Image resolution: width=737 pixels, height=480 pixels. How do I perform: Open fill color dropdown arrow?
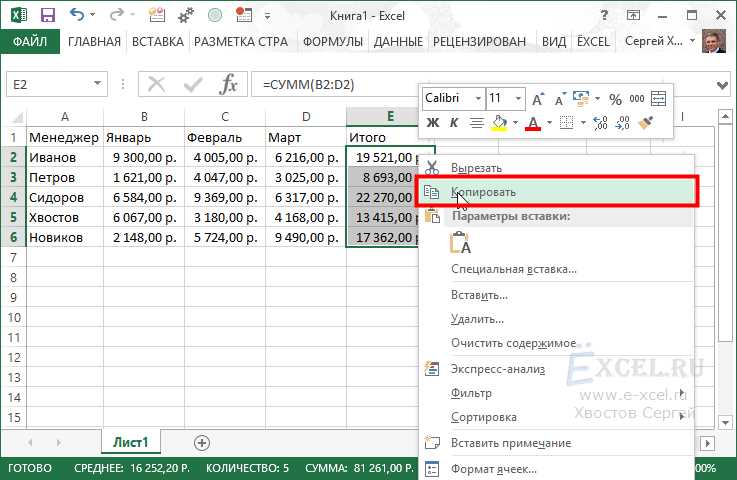click(x=515, y=123)
